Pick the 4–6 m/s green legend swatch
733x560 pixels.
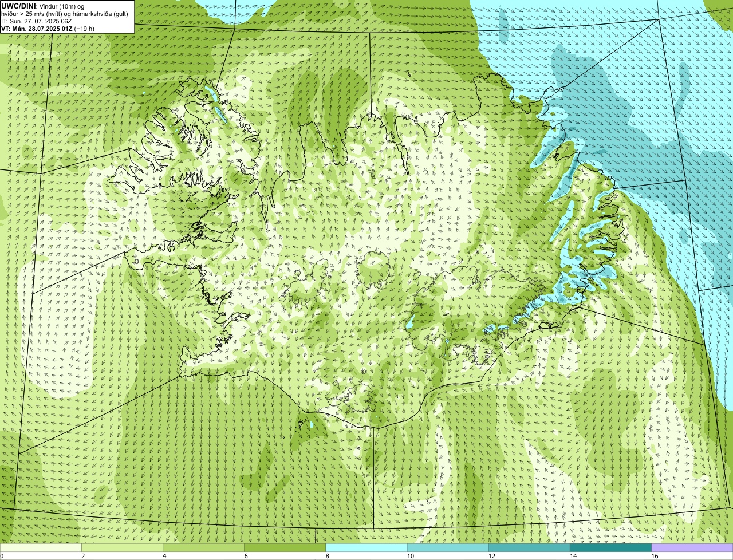coord(204,548)
